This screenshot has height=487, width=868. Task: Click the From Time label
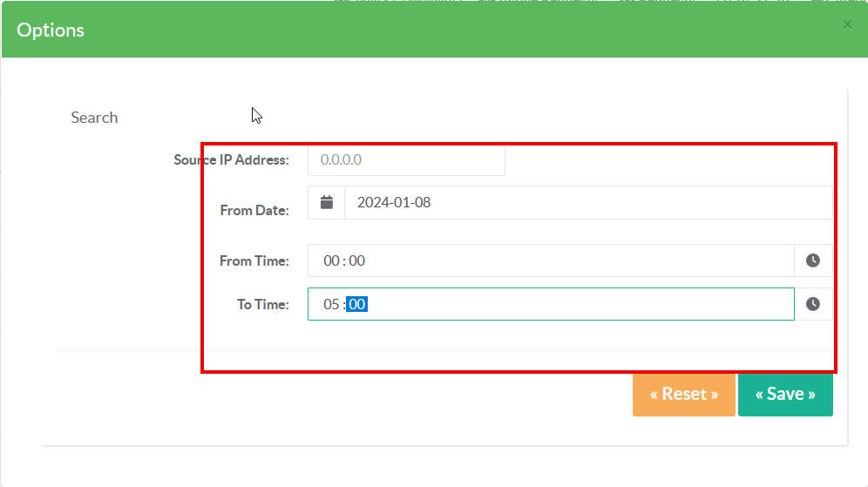tap(254, 260)
